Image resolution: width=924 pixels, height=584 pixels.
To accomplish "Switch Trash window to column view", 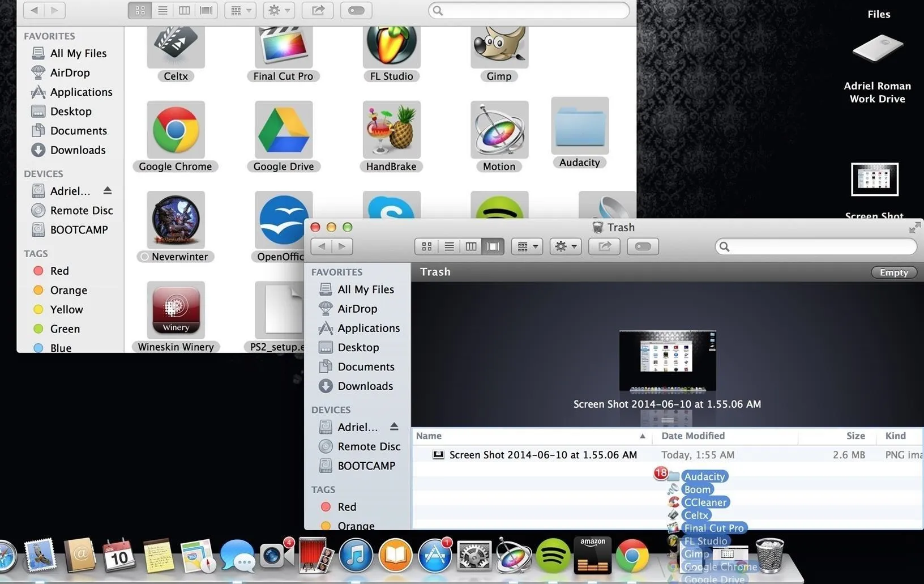I will (x=471, y=246).
